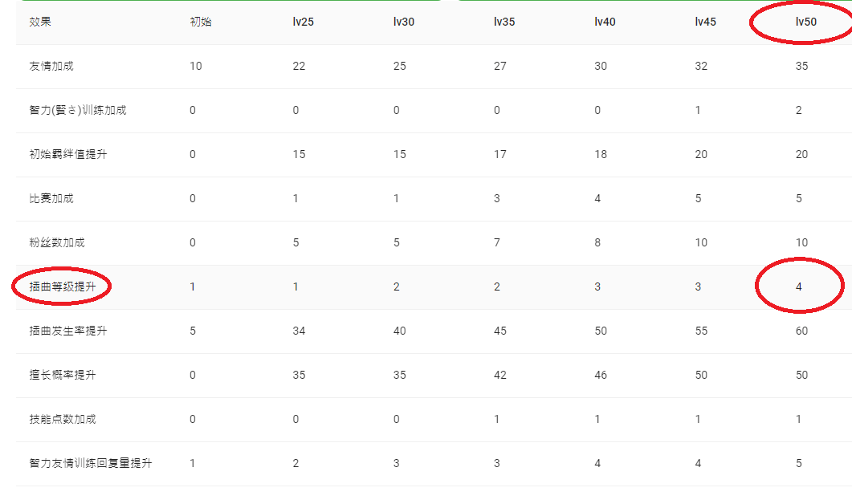Click the 智力友情训练回复量提升 row label
This screenshot has height=504, width=852.
point(90,463)
